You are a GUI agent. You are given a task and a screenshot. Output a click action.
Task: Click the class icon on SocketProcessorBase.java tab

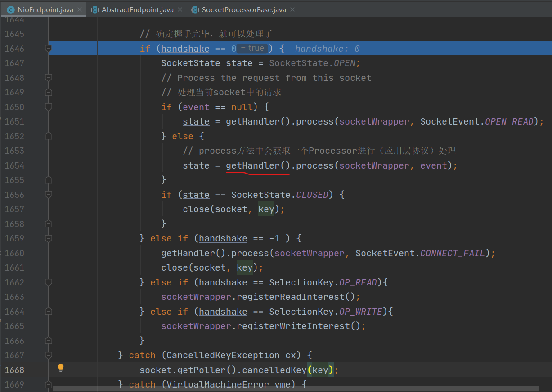point(195,9)
